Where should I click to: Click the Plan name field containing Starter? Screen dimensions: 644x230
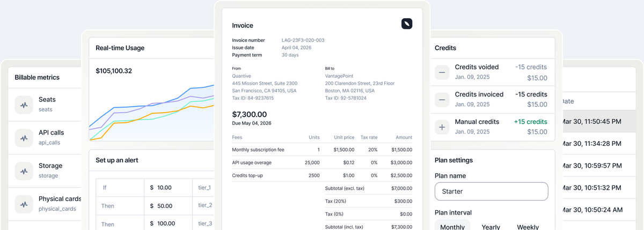[x=492, y=191]
